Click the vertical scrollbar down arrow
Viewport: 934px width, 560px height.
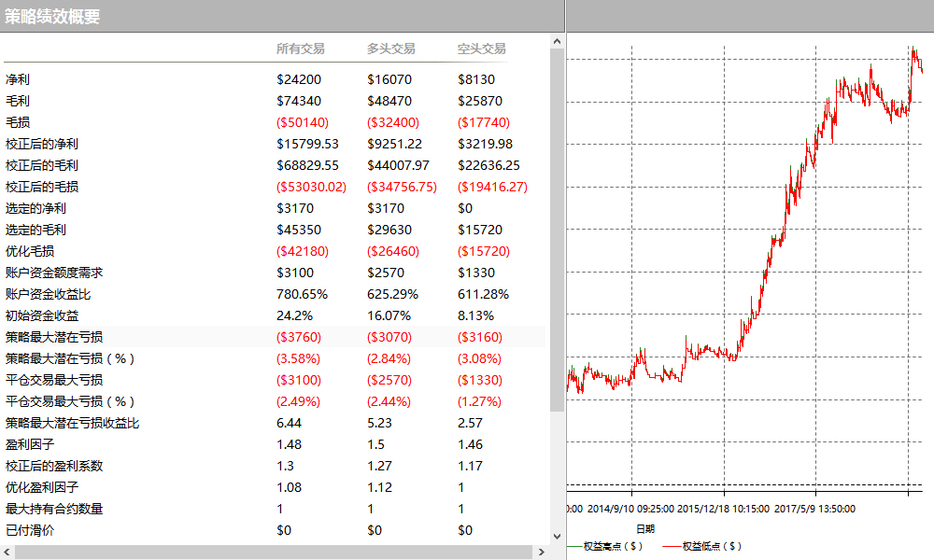point(558,537)
